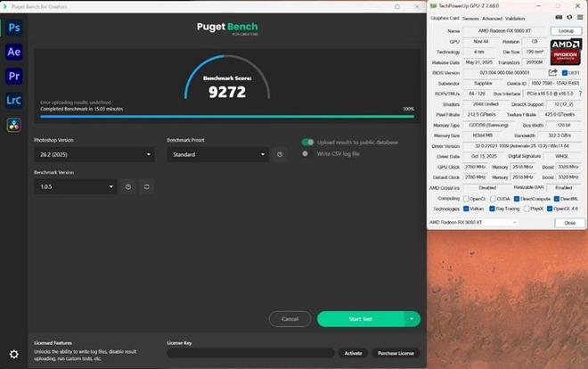588x369 pixels.
Task: Click the info icon next to Benchmark Preset
Action: click(x=280, y=154)
